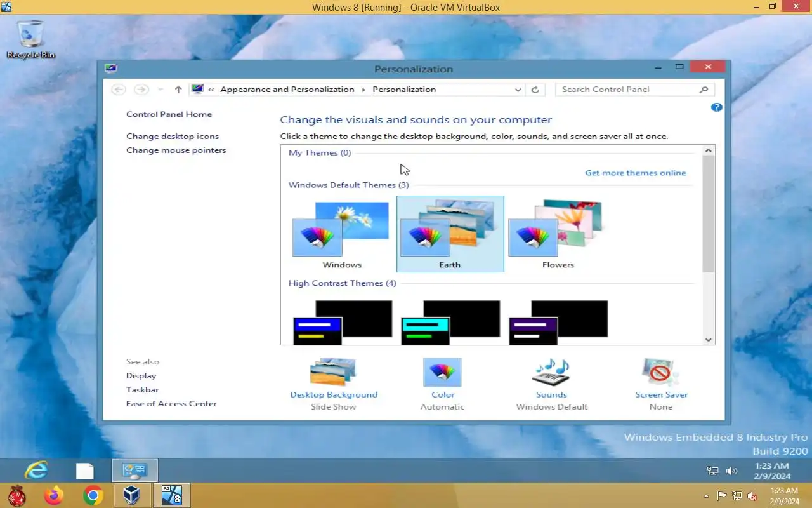Click the guest network tray icon

(x=712, y=471)
